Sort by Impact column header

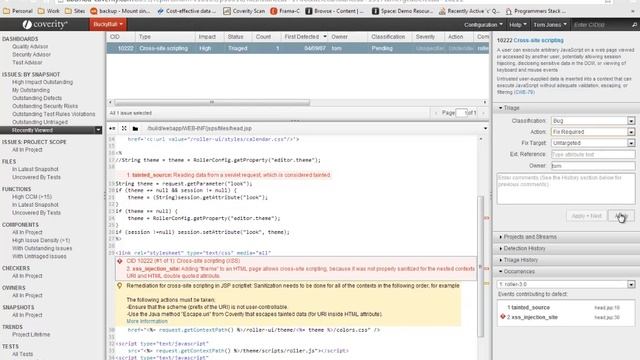pos(207,37)
